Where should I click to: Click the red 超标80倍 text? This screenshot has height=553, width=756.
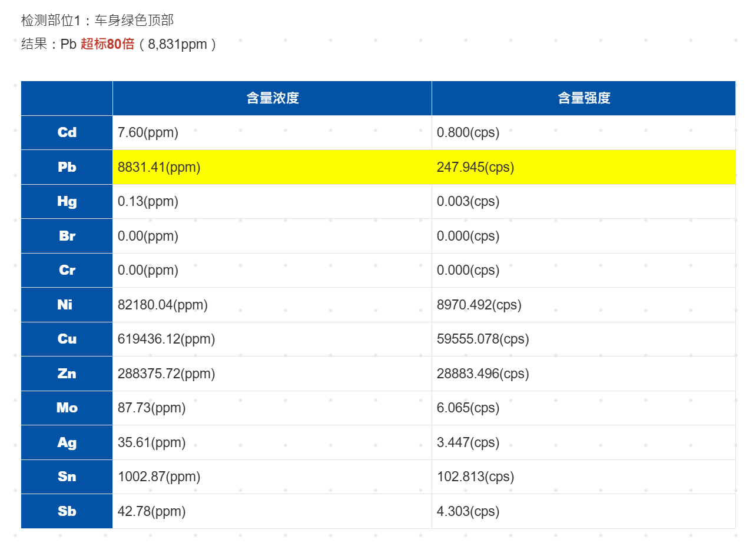coord(107,44)
